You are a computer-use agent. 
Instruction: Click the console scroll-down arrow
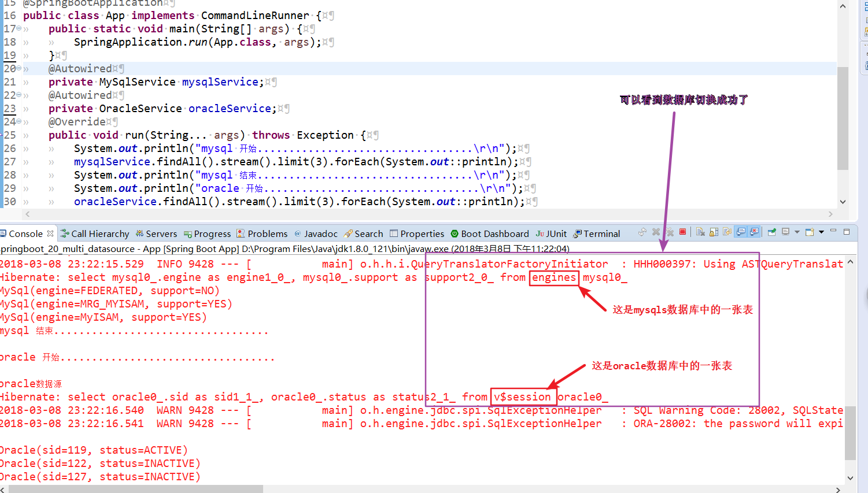click(850, 478)
